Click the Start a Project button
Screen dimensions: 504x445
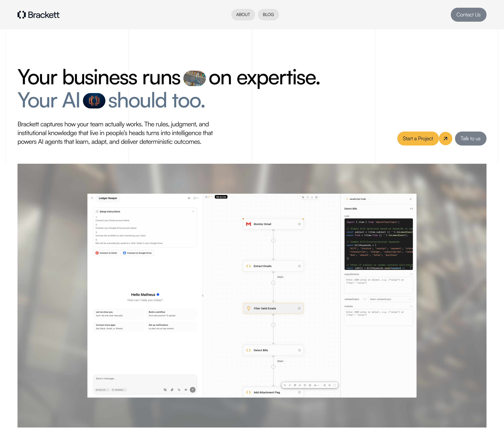click(x=417, y=139)
